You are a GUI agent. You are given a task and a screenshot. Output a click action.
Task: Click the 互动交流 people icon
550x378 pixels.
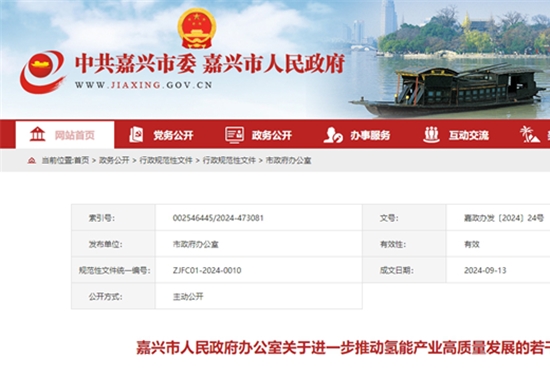point(431,135)
